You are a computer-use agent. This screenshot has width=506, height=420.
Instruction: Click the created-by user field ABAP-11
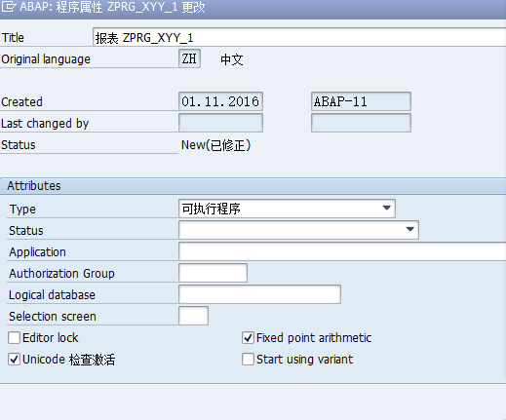click(x=361, y=101)
